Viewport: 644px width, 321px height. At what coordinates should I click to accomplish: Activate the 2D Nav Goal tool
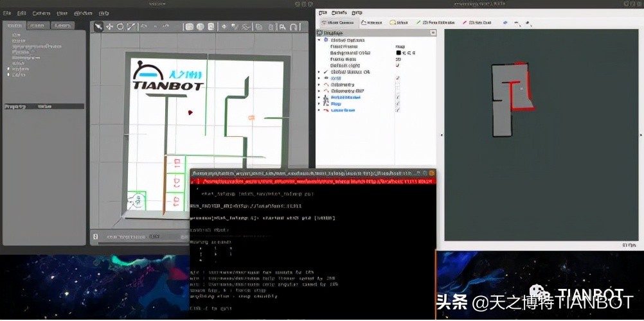coord(477,22)
